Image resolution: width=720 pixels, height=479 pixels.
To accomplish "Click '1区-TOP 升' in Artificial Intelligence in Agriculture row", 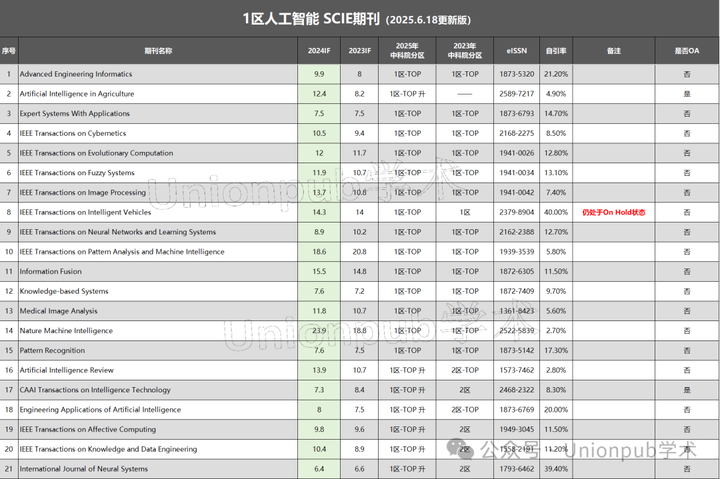I will coord(407,94).
